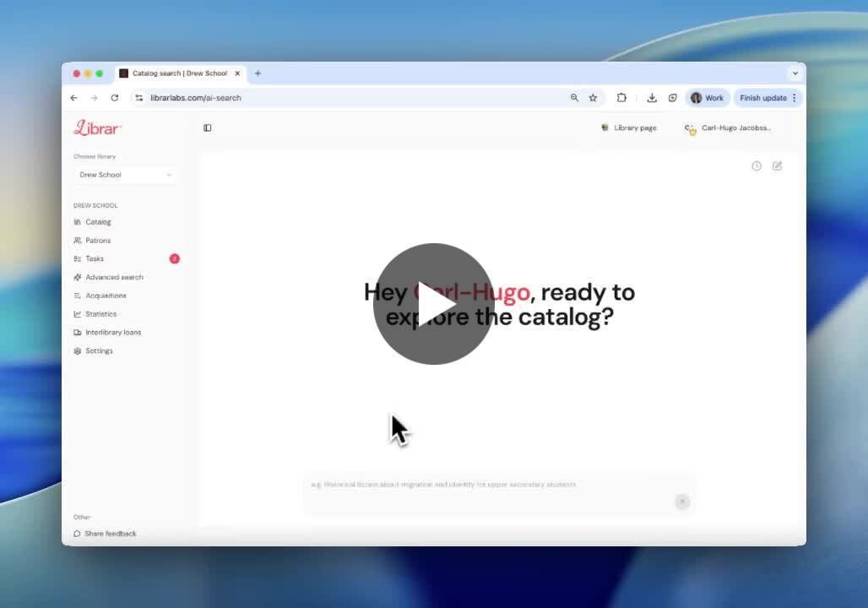
Task: Click the zoom magnifier icon in address bar
Action: (x=575, y=98)
